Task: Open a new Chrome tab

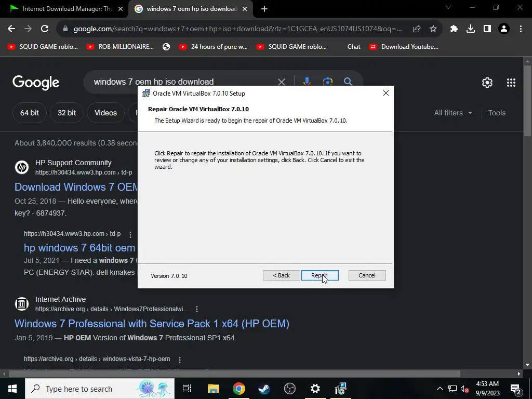Action: coord(264,9)
